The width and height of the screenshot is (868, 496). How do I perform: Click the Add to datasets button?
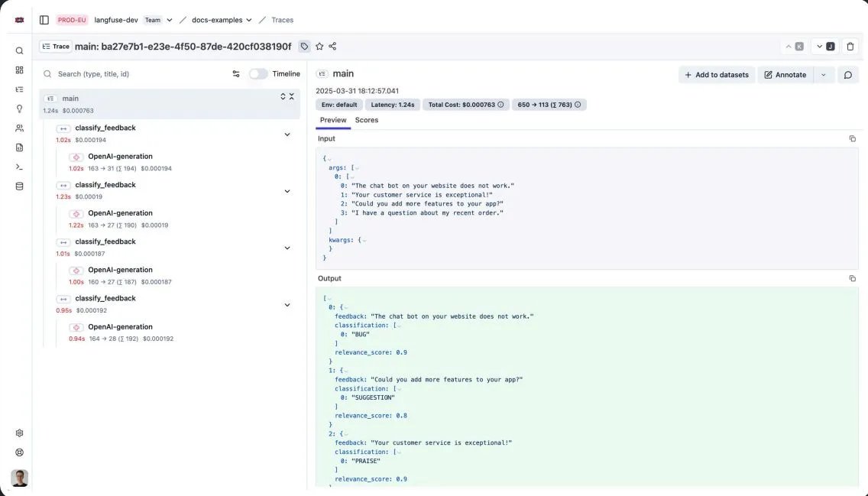(x=716, y=75)
